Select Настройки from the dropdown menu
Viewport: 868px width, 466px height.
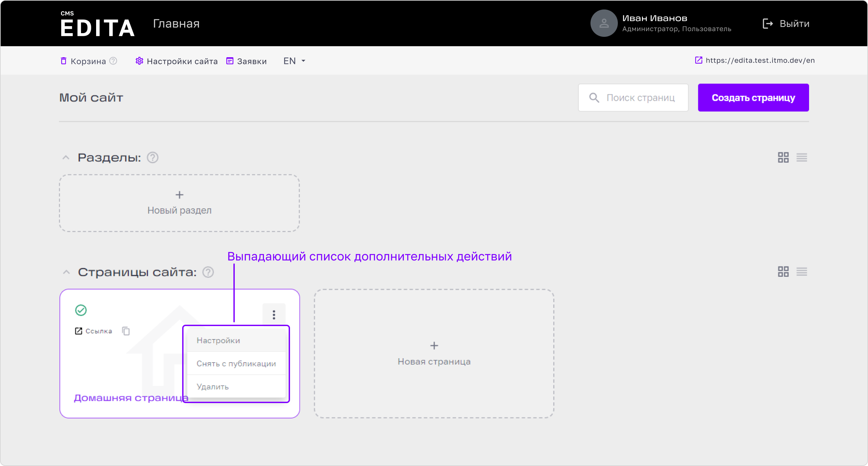pyautogui.click(x=236, y=341)
